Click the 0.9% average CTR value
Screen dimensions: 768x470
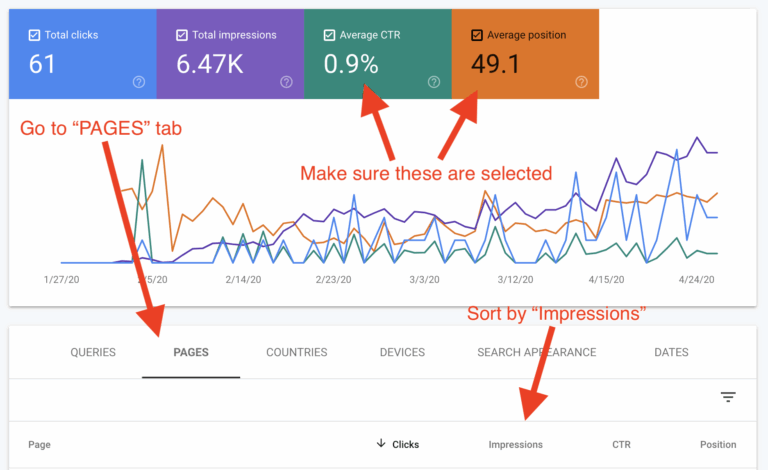[351, 64]
